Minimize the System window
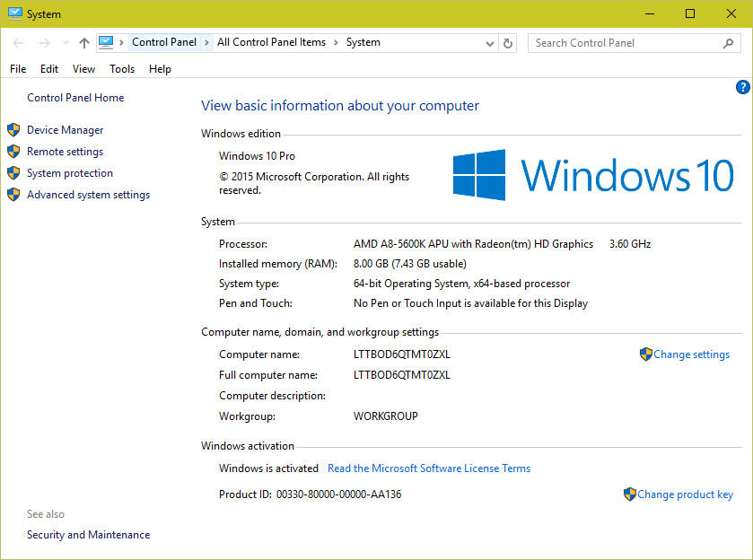The image size is (753, 560). pyautogui.click(x=649, y=14)
